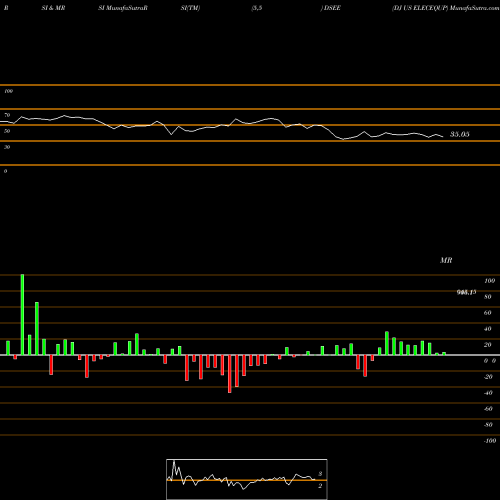This screenshot has height=500, width=500.
Task: Click the (DJ US ELECEQUIP) MunafaSutra.com header text
Action: click(446, 8)
